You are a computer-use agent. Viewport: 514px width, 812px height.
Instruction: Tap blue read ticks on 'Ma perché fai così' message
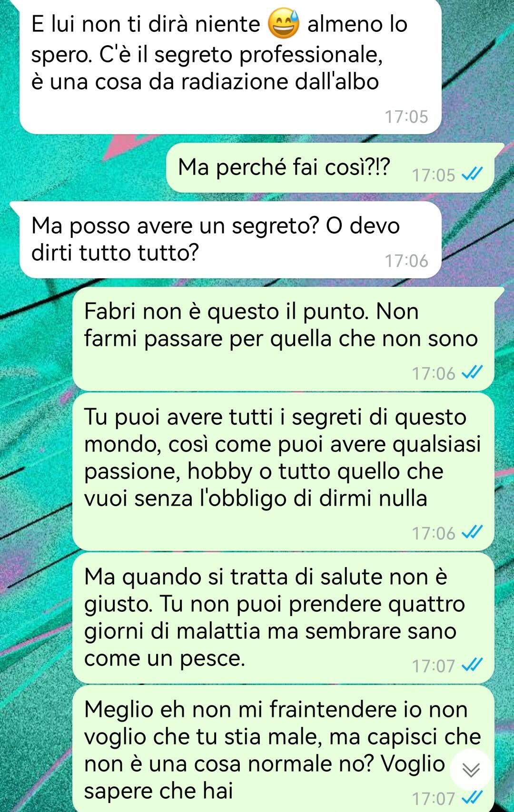[473, 175]
